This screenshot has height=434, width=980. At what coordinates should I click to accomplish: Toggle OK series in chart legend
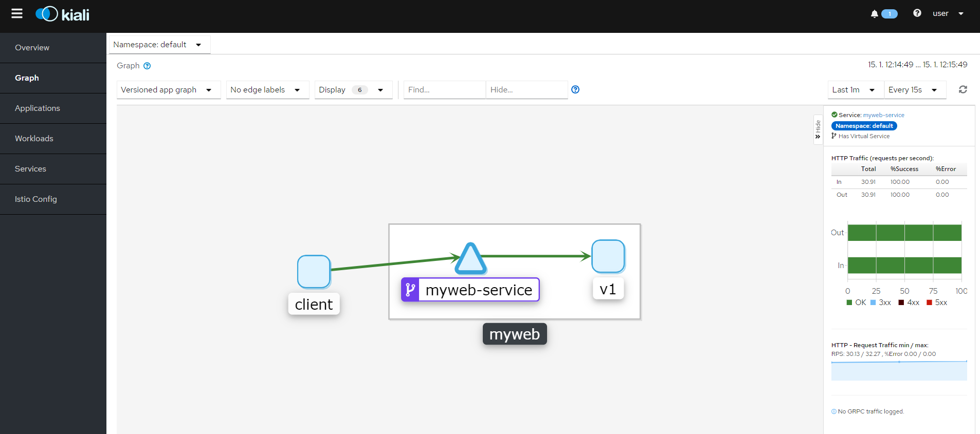coord(856,303)
